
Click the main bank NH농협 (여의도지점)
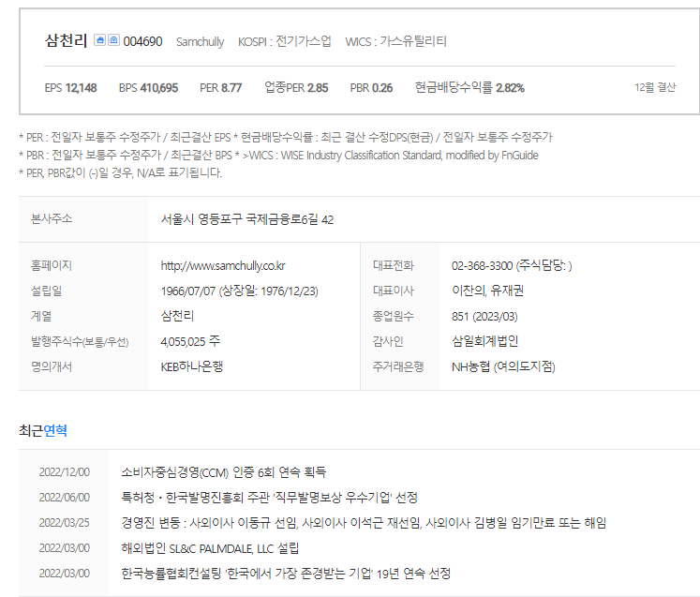pyautogui.click(x=503, y=366)
